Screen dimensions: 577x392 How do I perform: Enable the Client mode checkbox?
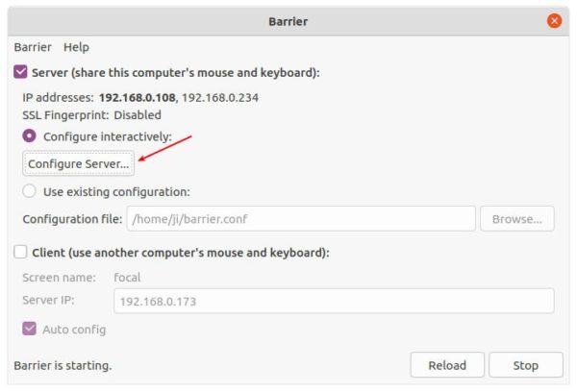20,253
